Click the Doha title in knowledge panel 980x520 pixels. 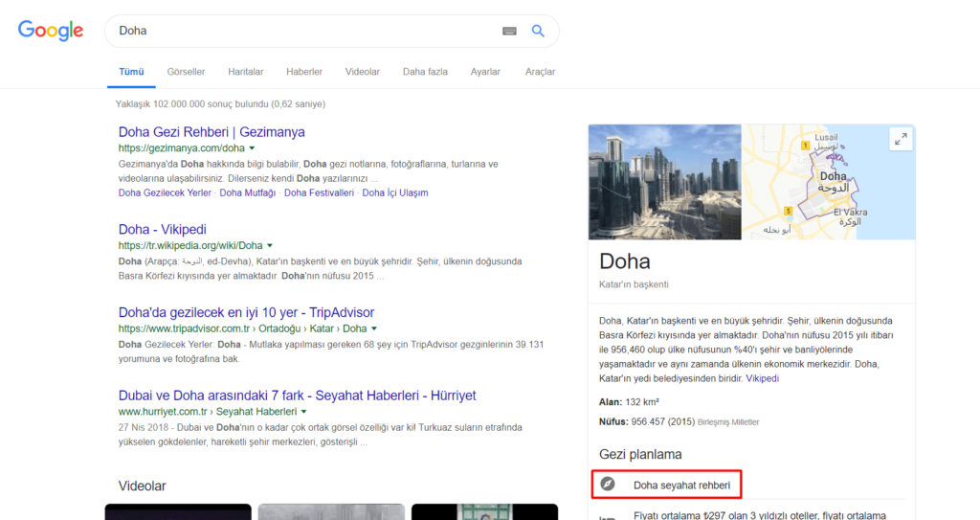coord(624,260)
